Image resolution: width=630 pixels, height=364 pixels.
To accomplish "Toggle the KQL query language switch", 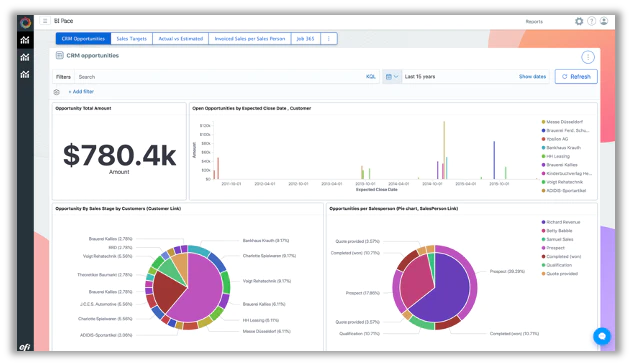I will (370, 76).
